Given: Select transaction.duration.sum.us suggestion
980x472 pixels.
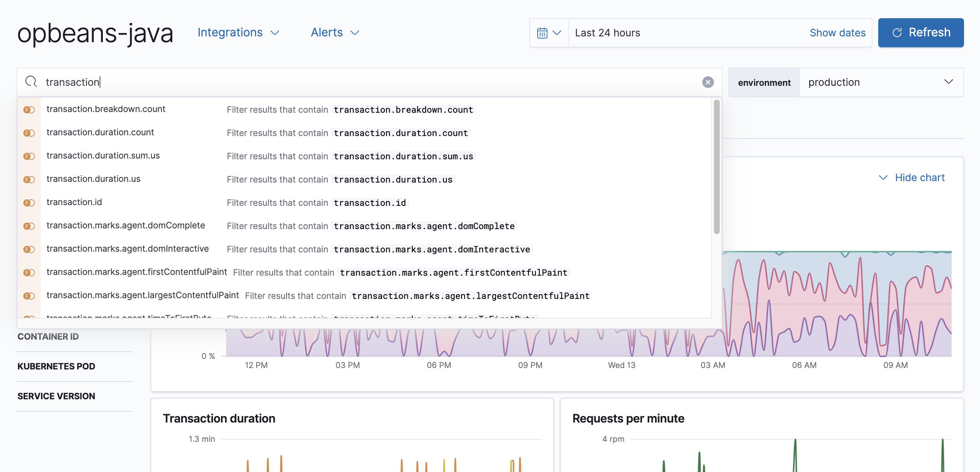Looking at the screenshot, I should coord(103,156).
